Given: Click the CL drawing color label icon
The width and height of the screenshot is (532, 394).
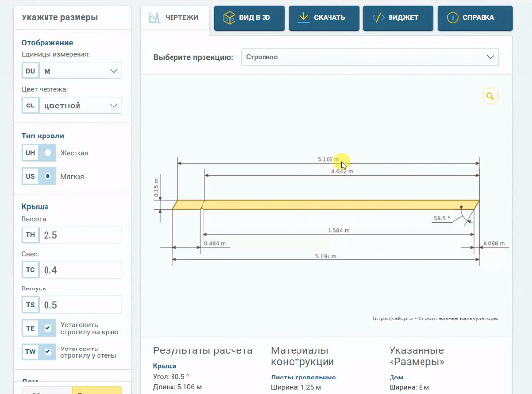Looking at the screenshot, I should point(31,106).
